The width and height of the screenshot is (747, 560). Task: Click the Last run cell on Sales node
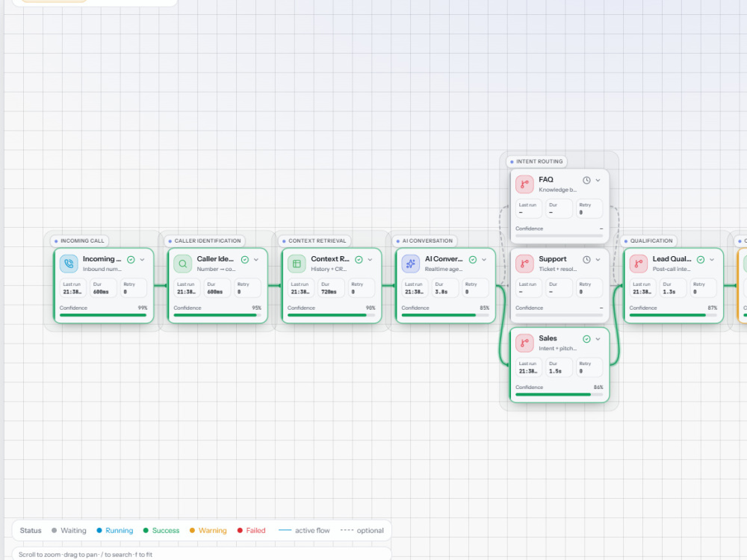click(x=529, y=367)
